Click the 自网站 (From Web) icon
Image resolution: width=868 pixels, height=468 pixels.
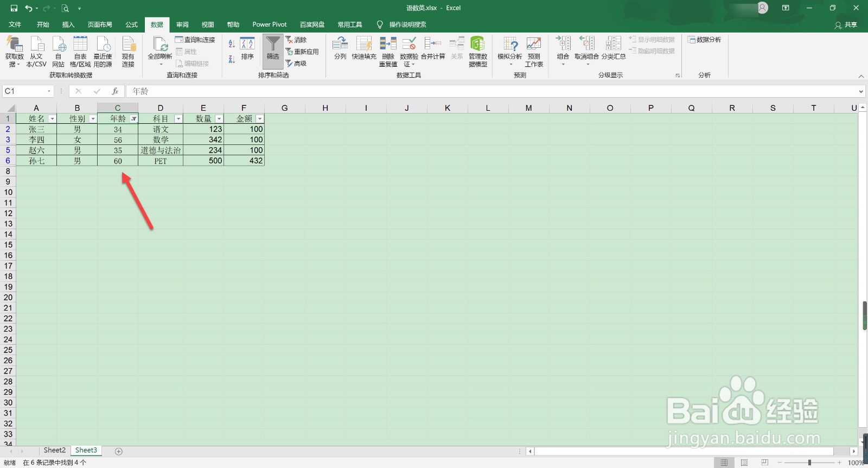coord(58,52)
